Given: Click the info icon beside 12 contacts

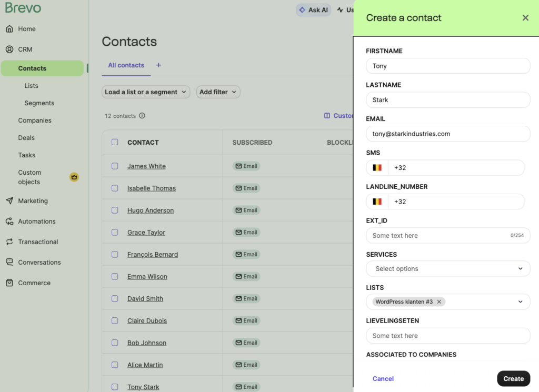Looking at the screenshot, I should [x=142, y=116].
